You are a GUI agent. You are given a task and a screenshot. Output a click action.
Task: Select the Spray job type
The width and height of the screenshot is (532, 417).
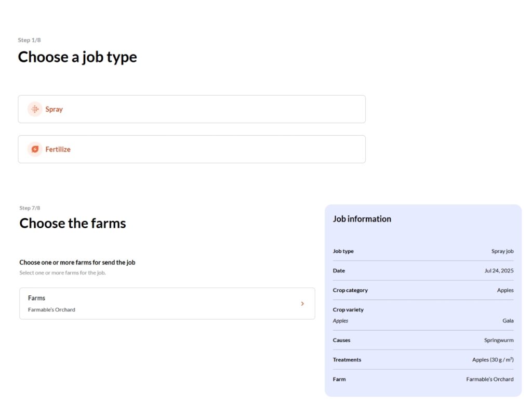point(192,109)
